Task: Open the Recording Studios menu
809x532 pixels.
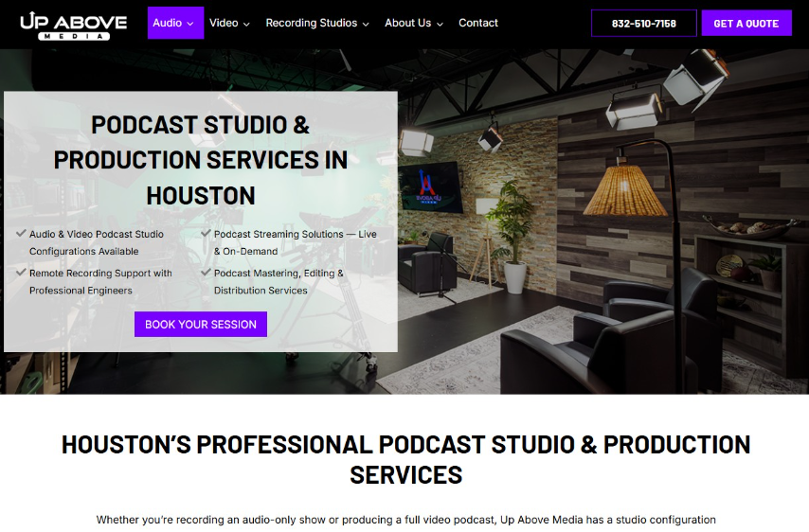Action: pyautogui.click(x=317, y=23)
